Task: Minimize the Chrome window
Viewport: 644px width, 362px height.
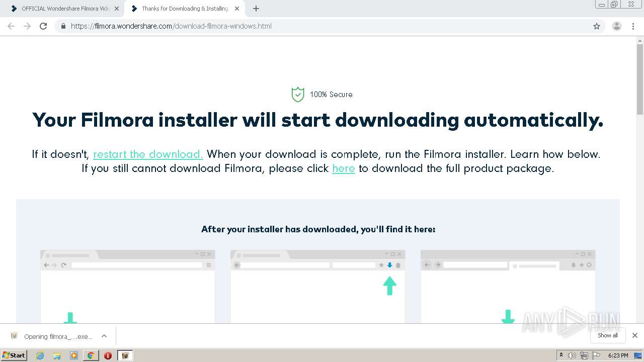Action: pos(602,4)
